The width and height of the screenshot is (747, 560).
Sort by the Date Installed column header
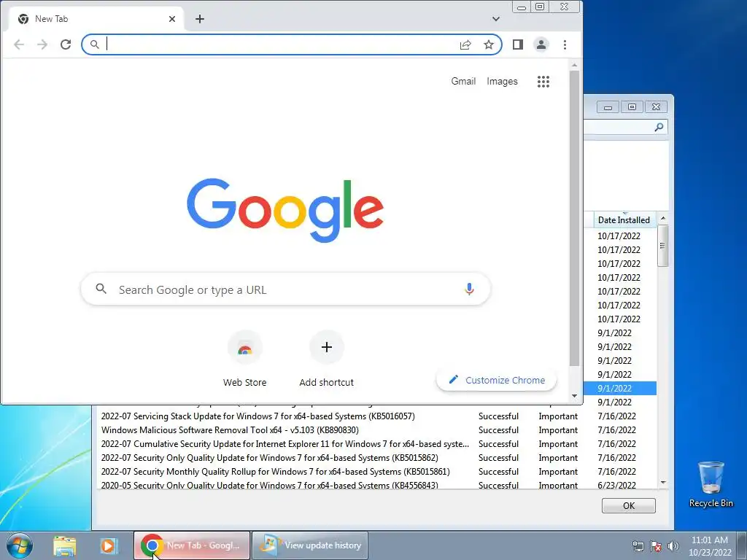coord(624,220)
